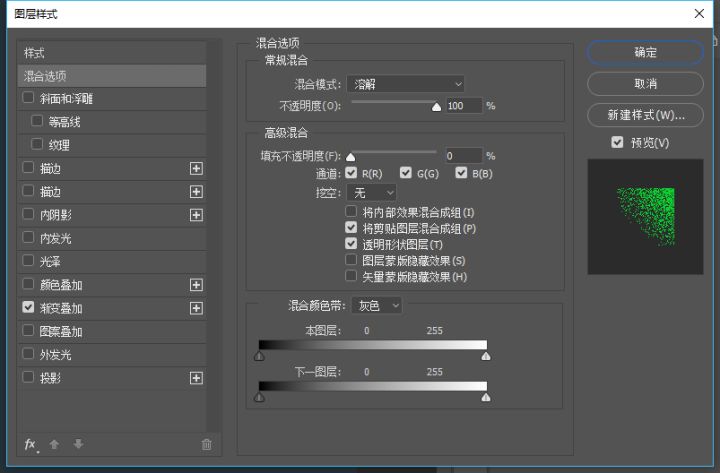Click the 填充不透明度 value field showing 0
The height and width of the screenshot is (473, 720).
pos(464,156)
